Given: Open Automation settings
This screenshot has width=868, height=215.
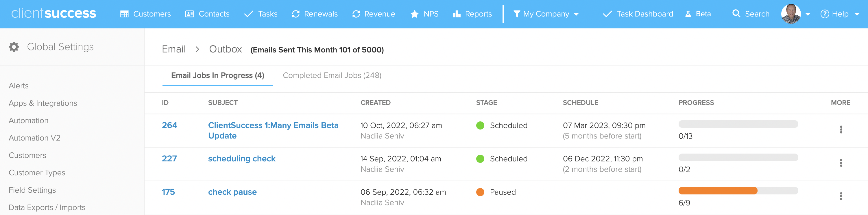Looking at the screenshot, I should [29, 121].
